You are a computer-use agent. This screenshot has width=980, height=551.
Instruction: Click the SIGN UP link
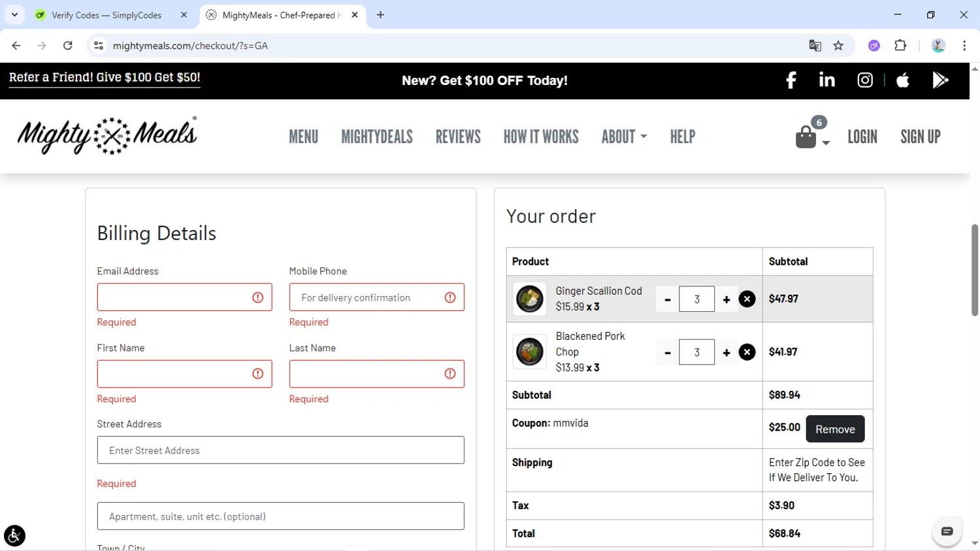[x=921, y=137]
